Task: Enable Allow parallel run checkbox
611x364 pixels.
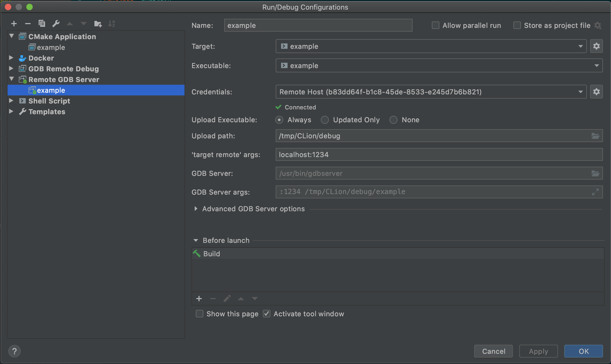Action: [x=436, y=25]
